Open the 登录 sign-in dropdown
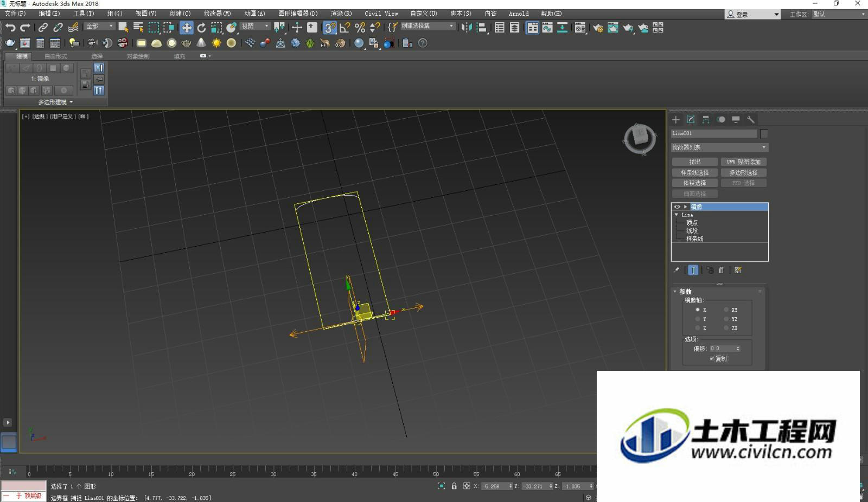The width and height of the screenshot is (868, 502). (x=753, y=15)
